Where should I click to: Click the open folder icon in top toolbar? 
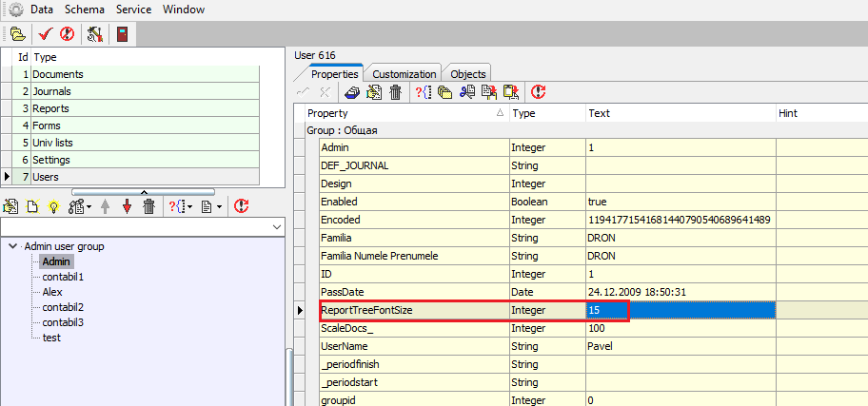[18, 35]
